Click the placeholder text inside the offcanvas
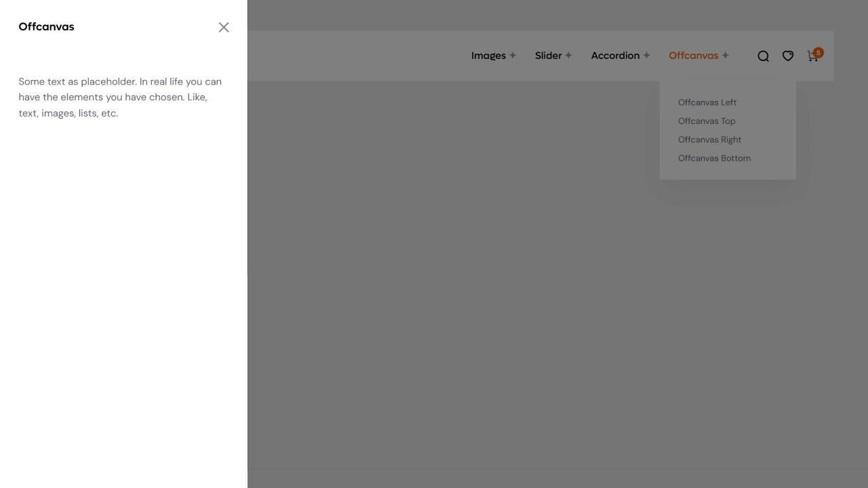 [x=120, y=97]
